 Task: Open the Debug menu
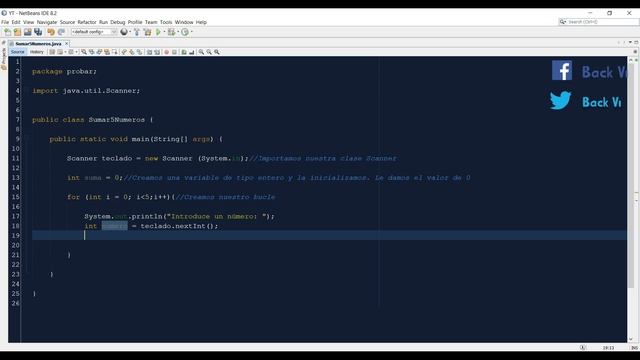click(118, 22)
